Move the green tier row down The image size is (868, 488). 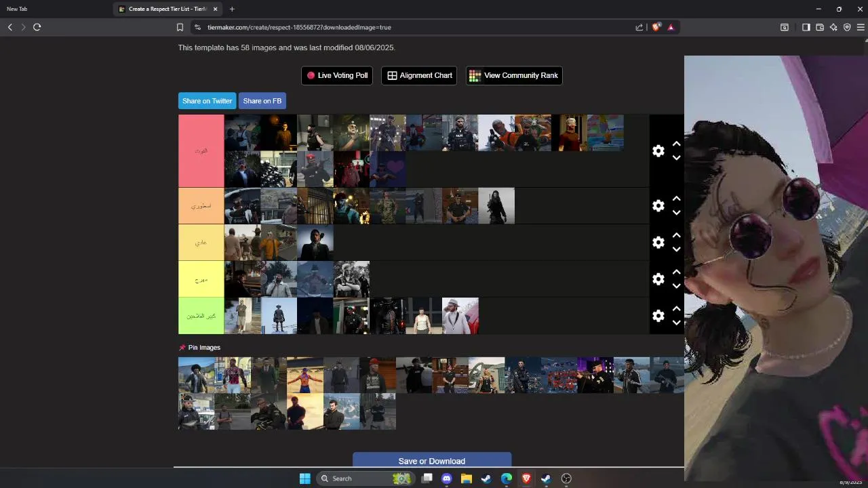676,323
